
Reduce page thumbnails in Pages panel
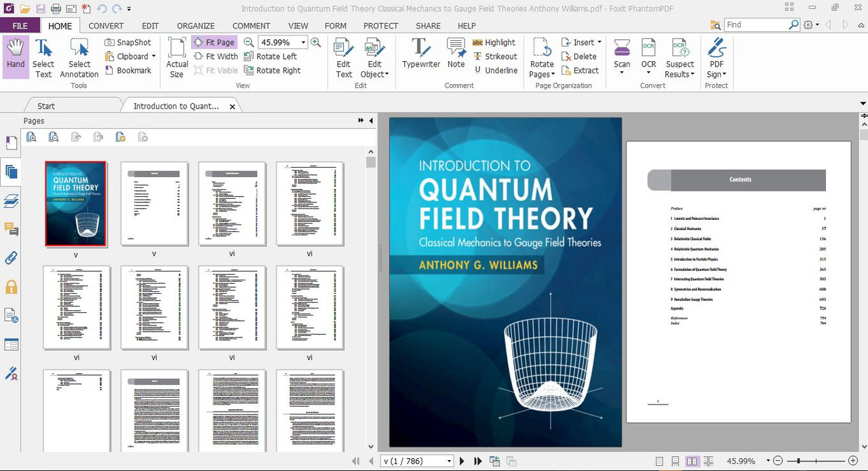coord(54,137)
